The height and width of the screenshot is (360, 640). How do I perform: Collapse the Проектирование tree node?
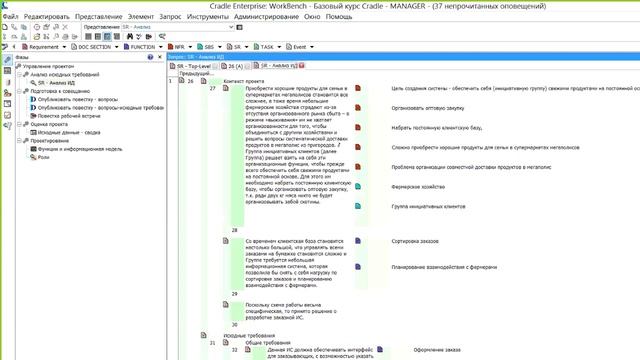(x=19, y=140)
